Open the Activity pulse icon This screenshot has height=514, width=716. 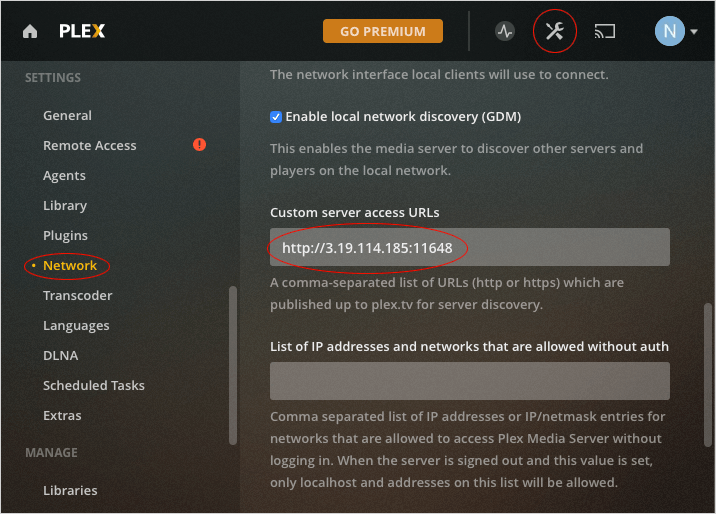505,31
